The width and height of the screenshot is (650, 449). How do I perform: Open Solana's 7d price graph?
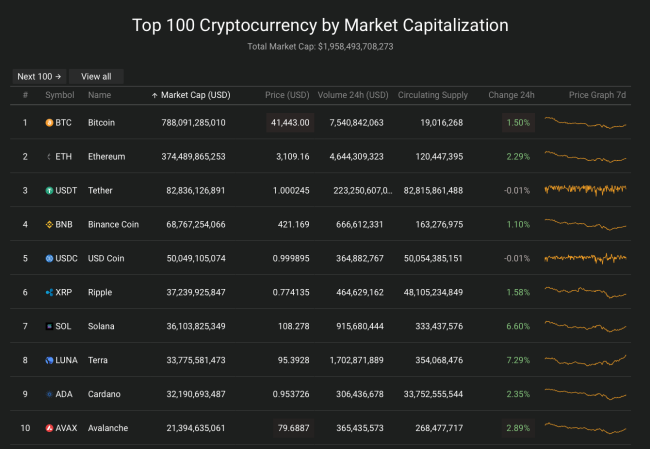tap(585, 326)
